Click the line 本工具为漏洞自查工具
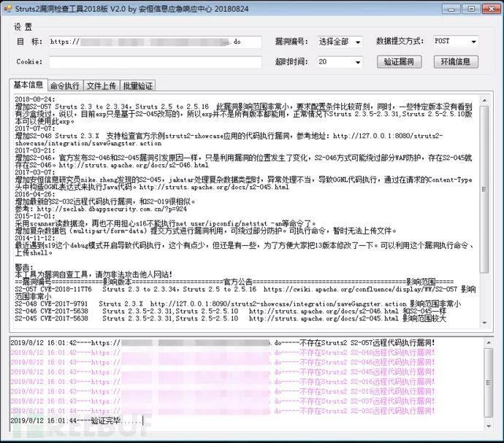The width and height of the screenshot is (504, 443). [x=93, y=274]
